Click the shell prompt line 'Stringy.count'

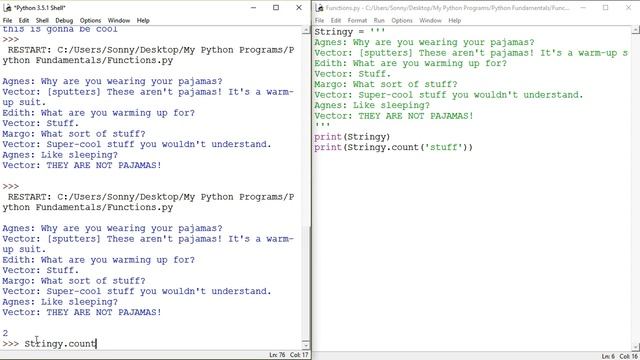[60, 344]
